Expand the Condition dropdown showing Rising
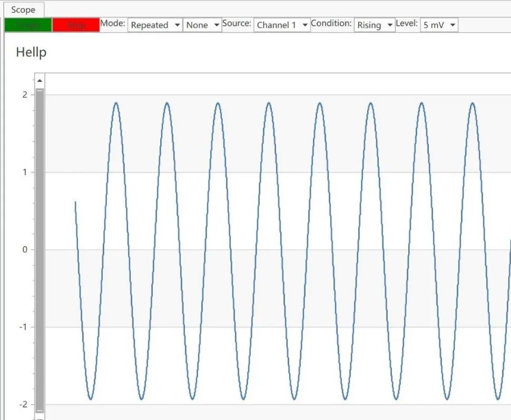The image size is (511, 420). pos(375,25)
